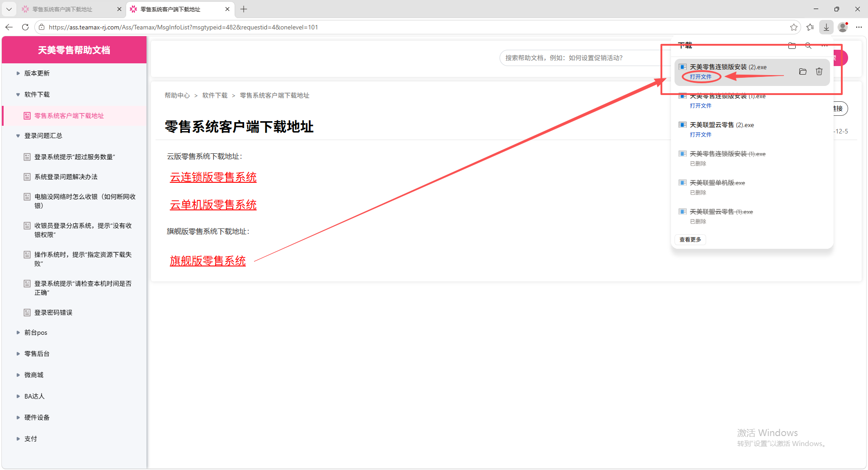The width and height of the screenshot is (868, 470).
Task: Collapse the 软件下载 section
Action: 37,95
